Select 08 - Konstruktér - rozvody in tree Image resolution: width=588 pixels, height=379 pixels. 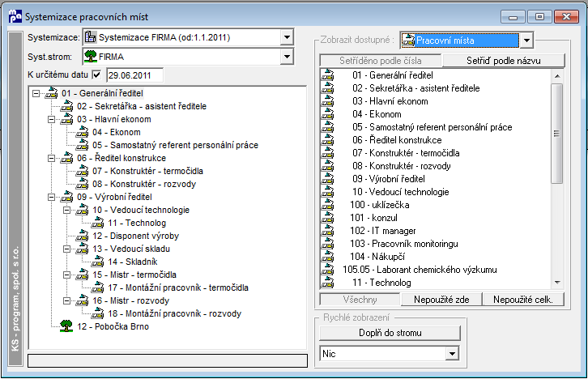point(144,184)
